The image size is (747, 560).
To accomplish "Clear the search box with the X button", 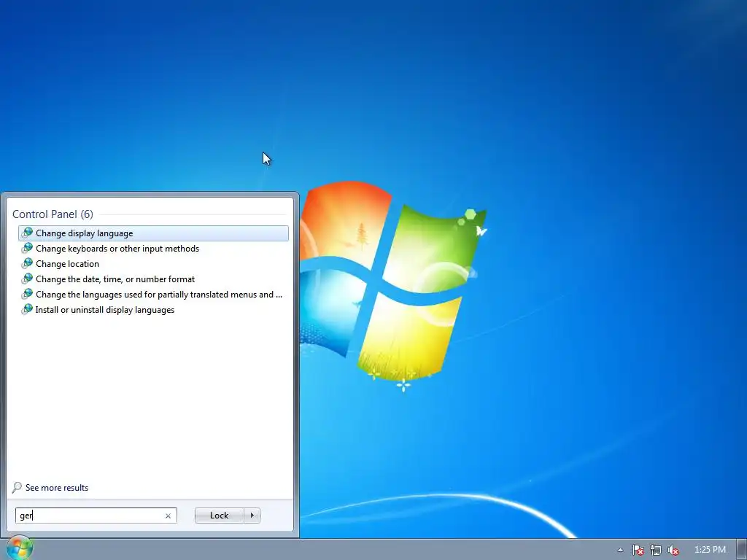I will point(168,516).
